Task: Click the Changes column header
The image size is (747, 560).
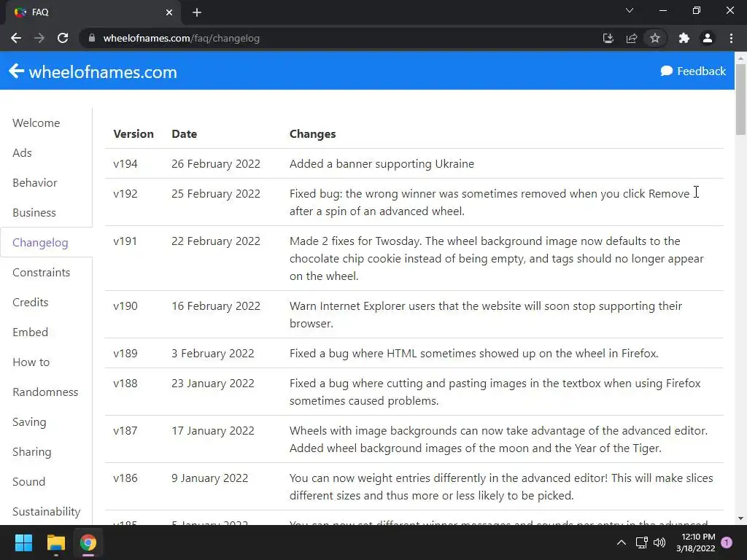Action: [x=312, y=134]
